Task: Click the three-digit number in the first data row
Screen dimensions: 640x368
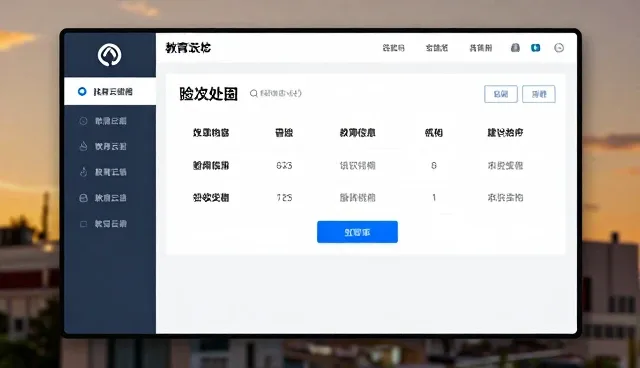Action: [284, 166]
